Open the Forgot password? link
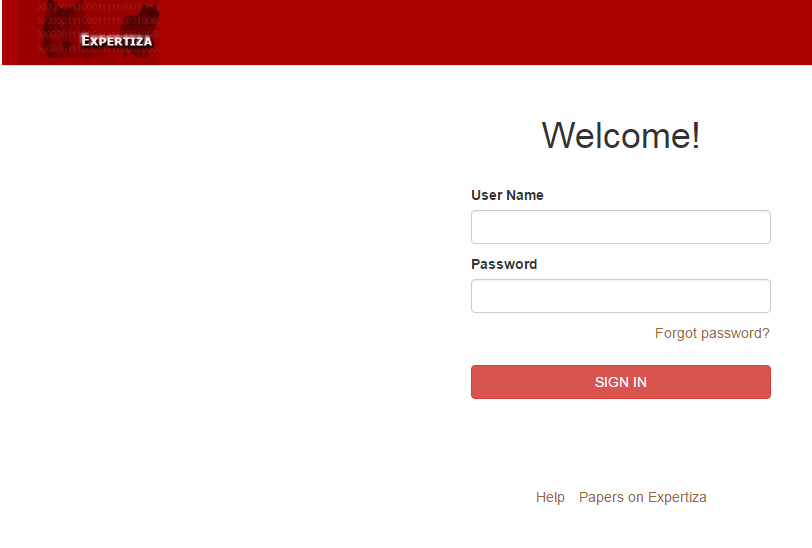The image size is (812, 548). tap(712, 333)
